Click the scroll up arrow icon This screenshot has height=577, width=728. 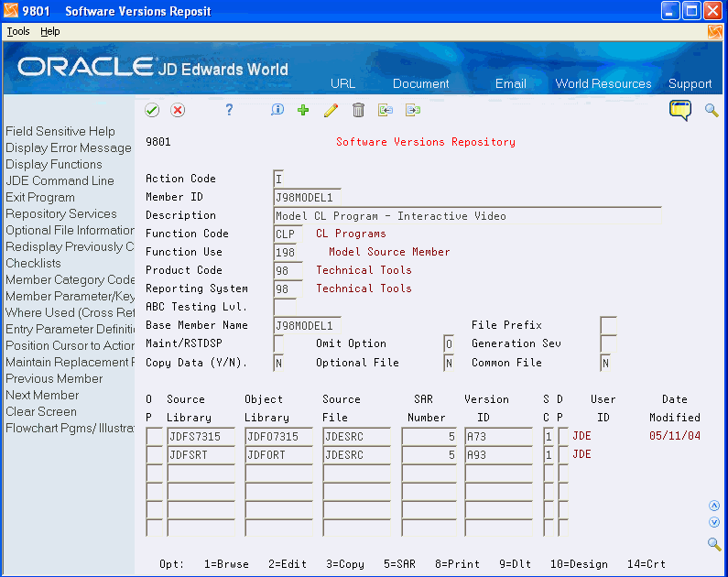[714, 506]
